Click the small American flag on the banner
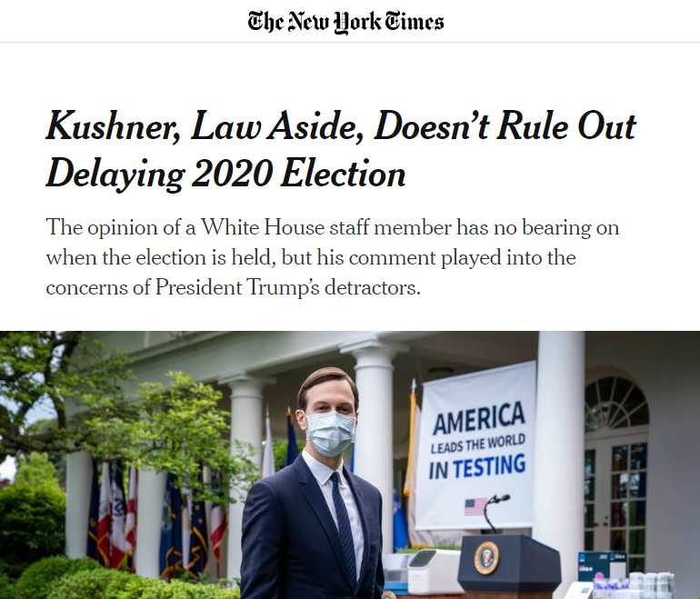700x599 pixels. pos(475,506)
